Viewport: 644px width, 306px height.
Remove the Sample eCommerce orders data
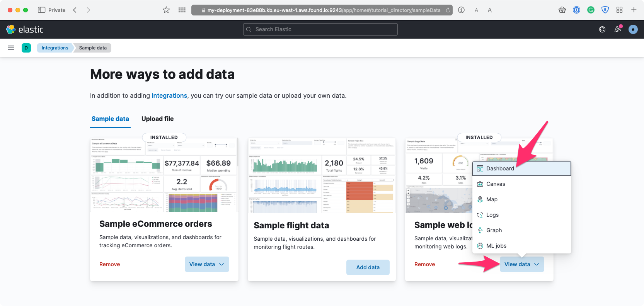click(110, 264)
